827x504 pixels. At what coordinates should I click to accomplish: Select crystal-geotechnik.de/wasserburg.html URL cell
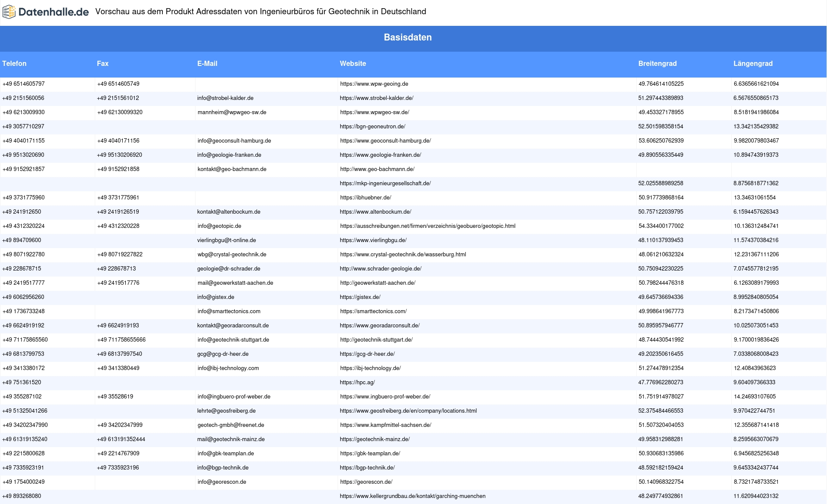coord(403,255)
